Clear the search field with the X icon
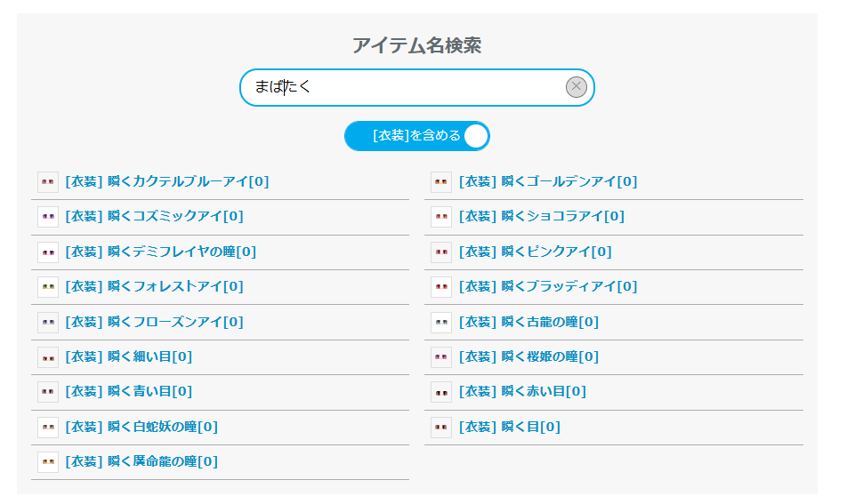This screenshot has height=504, width=847. 576,87
